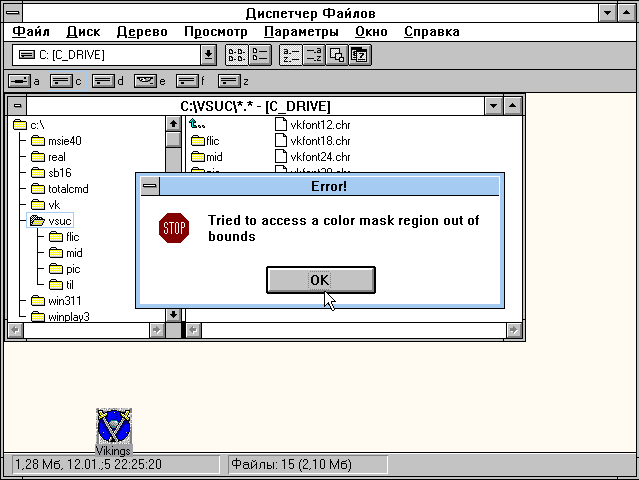Minimize the C:\VSUC\*.* child window

click(493, 106)
